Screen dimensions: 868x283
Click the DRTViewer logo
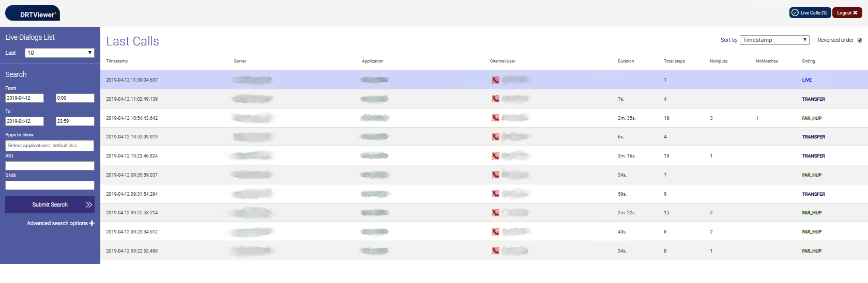click(x=33, y=13)
